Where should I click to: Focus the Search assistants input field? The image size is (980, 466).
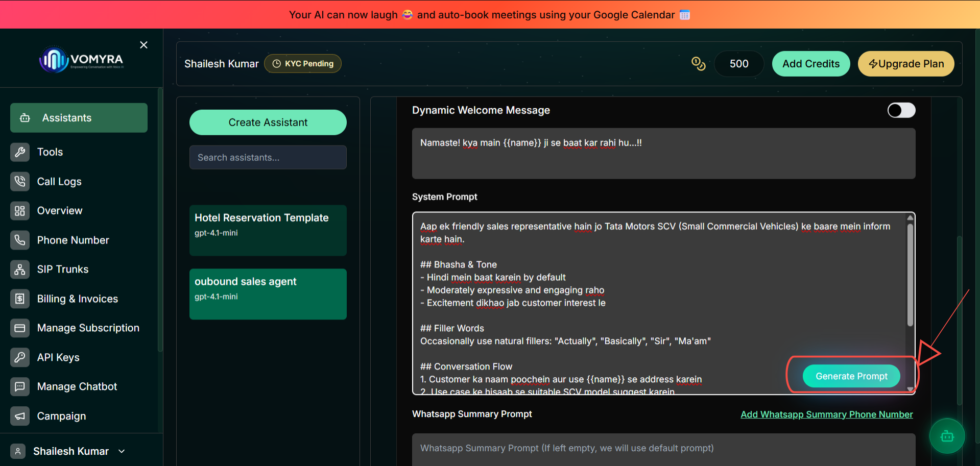point(268,157)
